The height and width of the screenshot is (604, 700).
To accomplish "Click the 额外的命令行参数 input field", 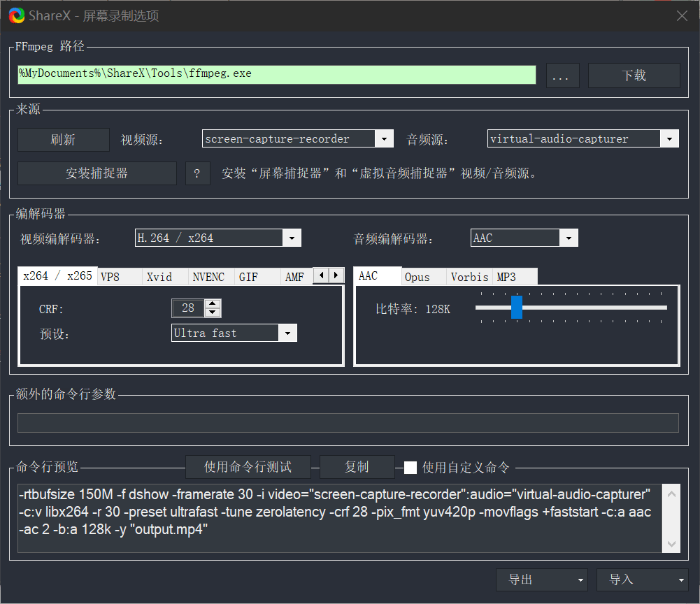I will pos(348,423).
